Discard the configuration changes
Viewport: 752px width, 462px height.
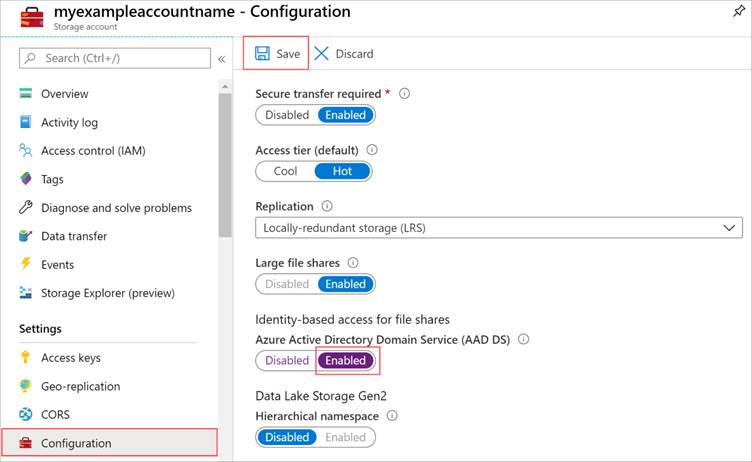[343, 53]
